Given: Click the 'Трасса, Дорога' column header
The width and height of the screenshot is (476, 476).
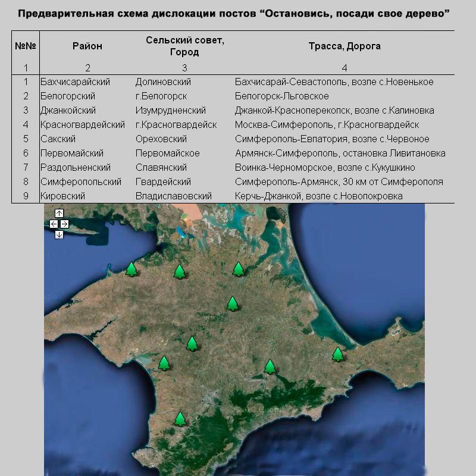Looking at the screenshot, I should [345, 46].
